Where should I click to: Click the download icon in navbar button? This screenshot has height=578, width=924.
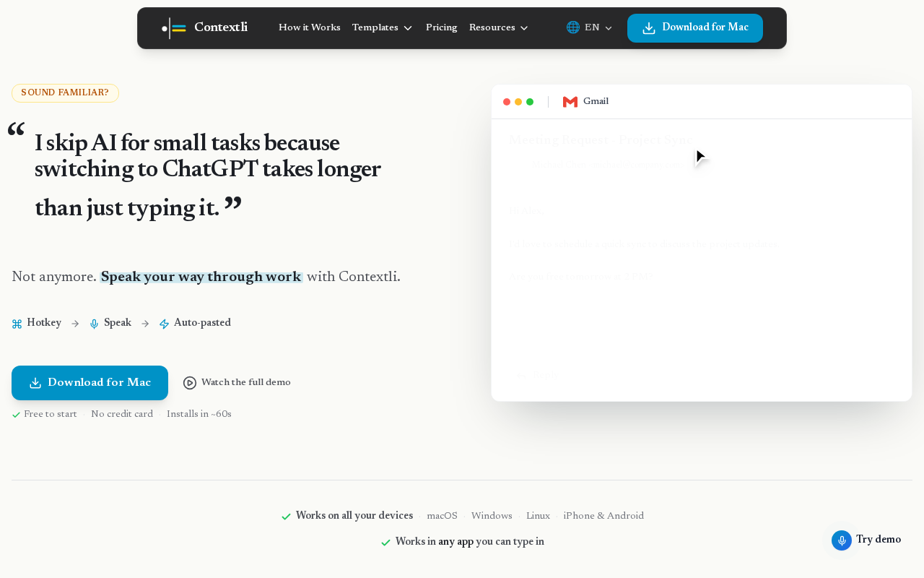[x=649, y=28]
